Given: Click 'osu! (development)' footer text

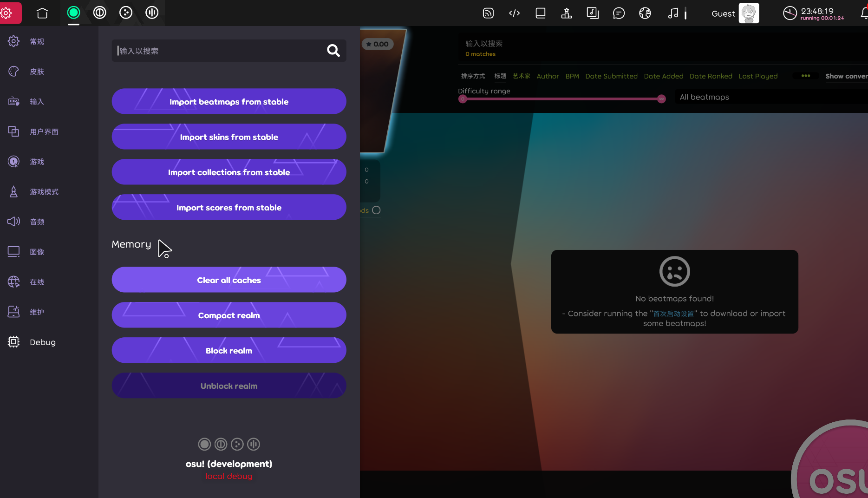Looking at the screenshot, I should (x=229, y=464).
